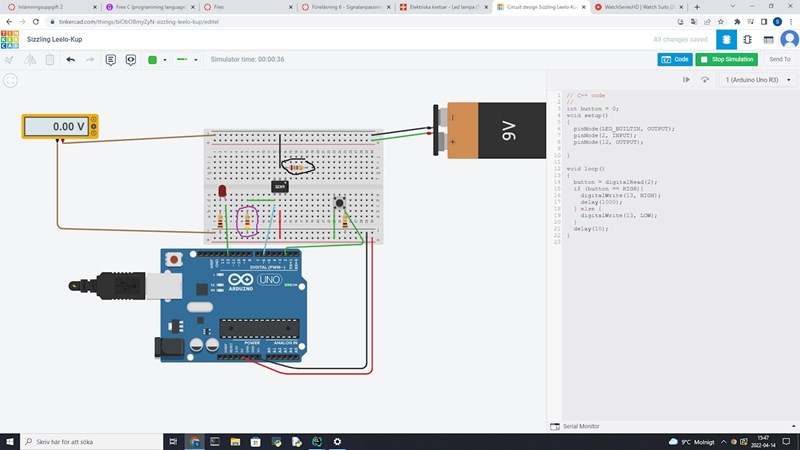Toggle the Code editor panel

tap(675, 60)
